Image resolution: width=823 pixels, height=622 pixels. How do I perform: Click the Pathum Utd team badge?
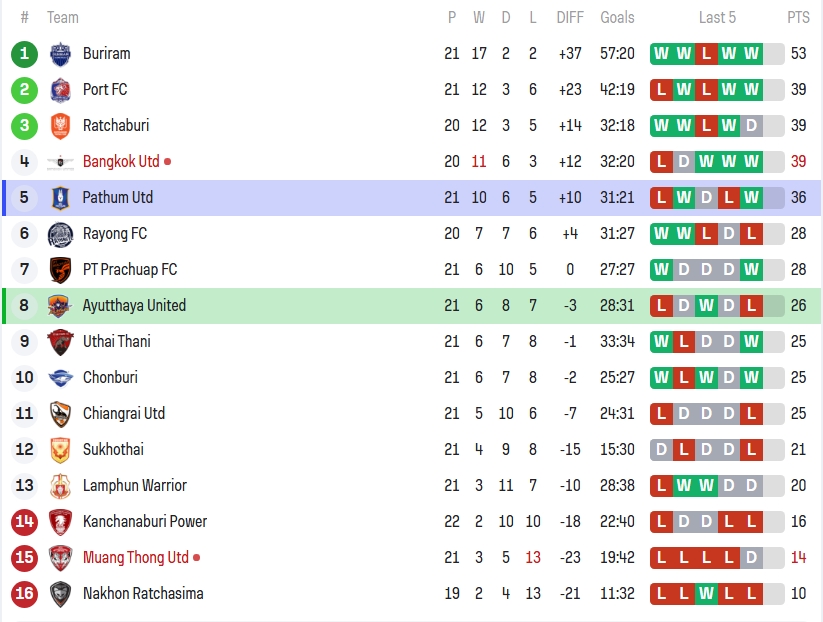[61, 198]
